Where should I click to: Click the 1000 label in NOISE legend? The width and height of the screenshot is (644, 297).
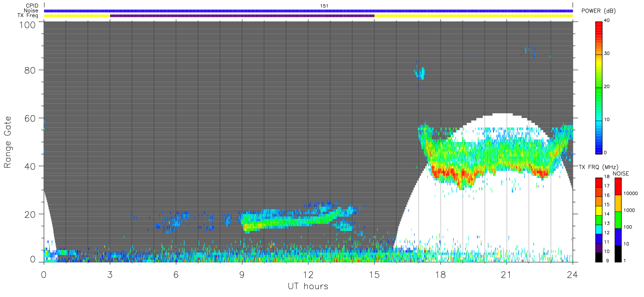point(629,210)
